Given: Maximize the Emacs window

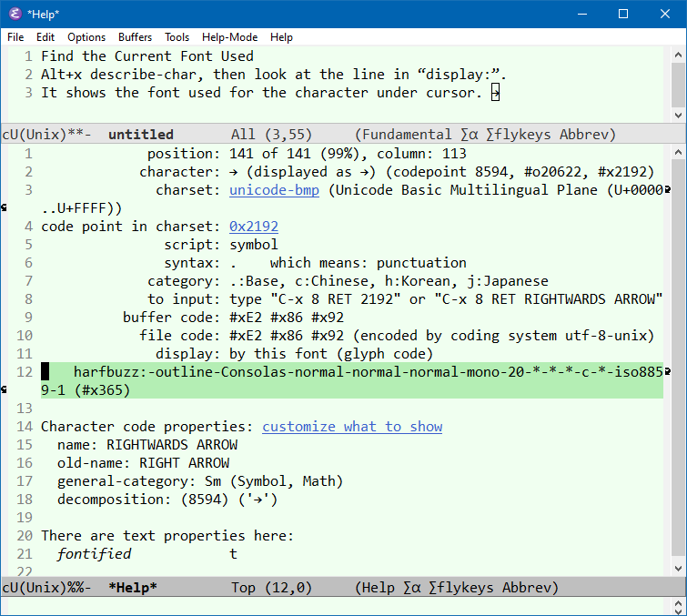Looking at the screenshot, I should click(x=623, y=14).
